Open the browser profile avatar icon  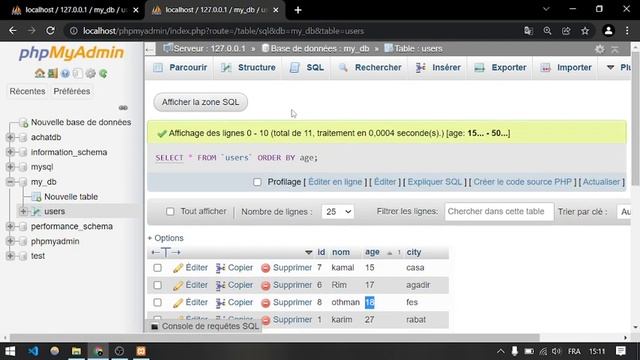tap(608, 31)
